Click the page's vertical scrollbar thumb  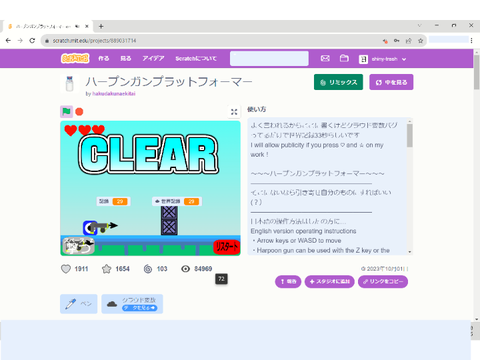477,73
